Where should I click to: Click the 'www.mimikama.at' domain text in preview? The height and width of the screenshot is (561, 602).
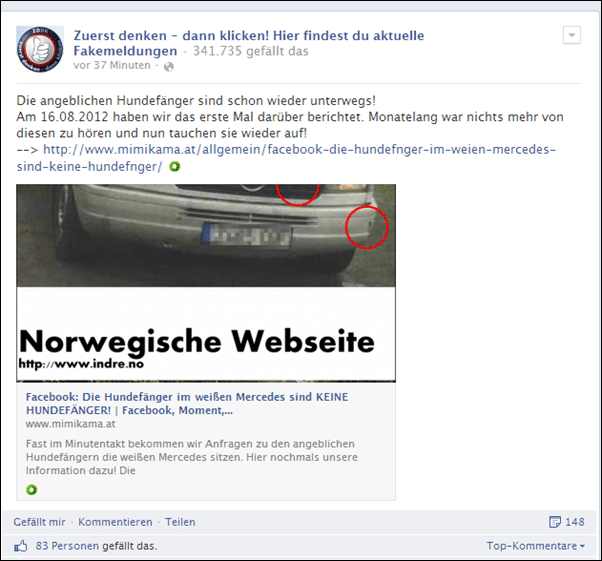coord(71,424)
